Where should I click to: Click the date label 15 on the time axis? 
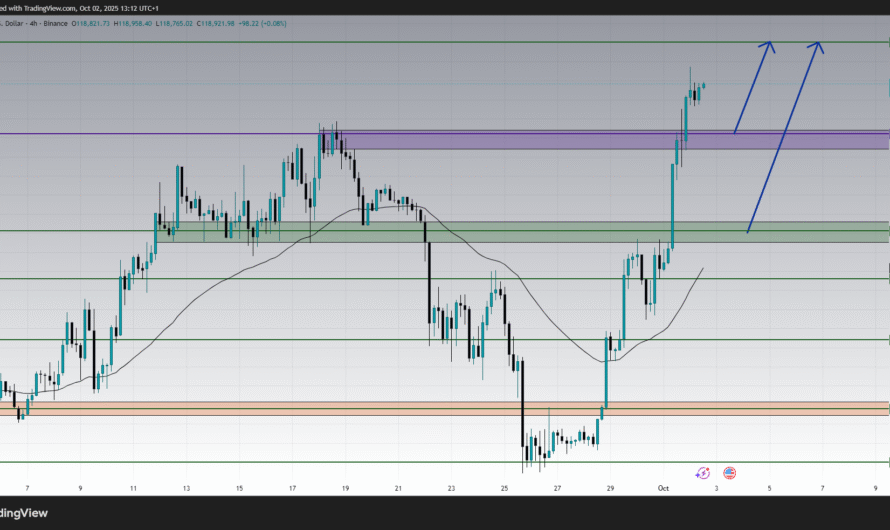click(x=240, y=488)
